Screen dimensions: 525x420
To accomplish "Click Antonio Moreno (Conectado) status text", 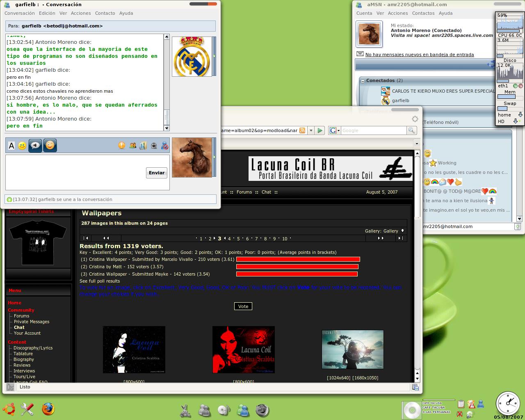I will (426, 30).
